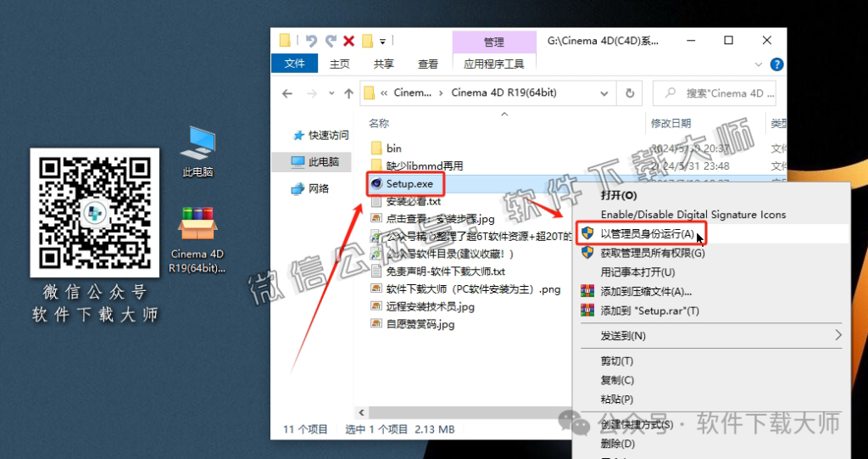Select Cinema 4D R19(64bit) archive on desktop

(198, 240)
